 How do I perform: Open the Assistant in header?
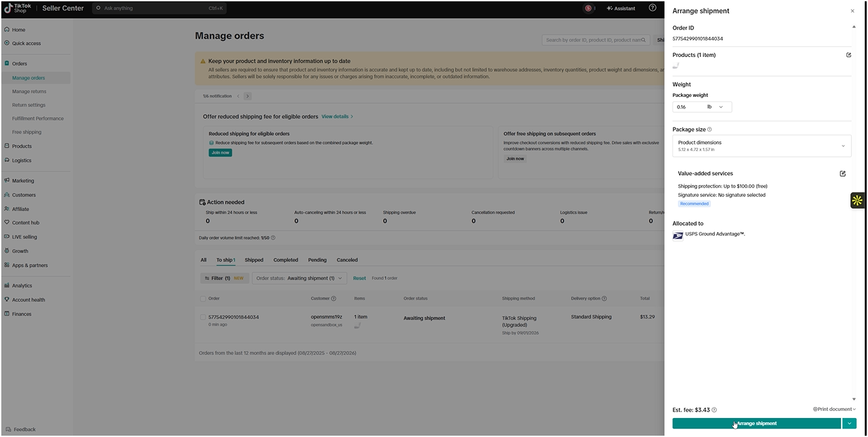621,9
